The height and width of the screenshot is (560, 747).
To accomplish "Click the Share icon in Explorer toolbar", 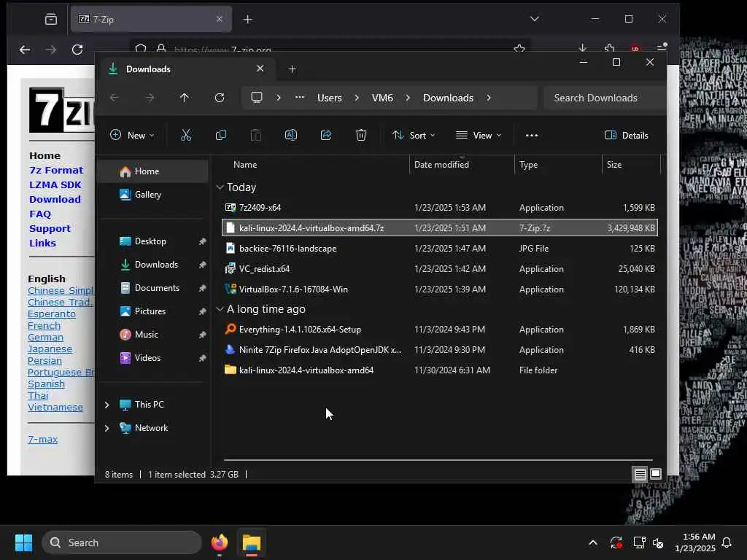I will pos(326,135).
